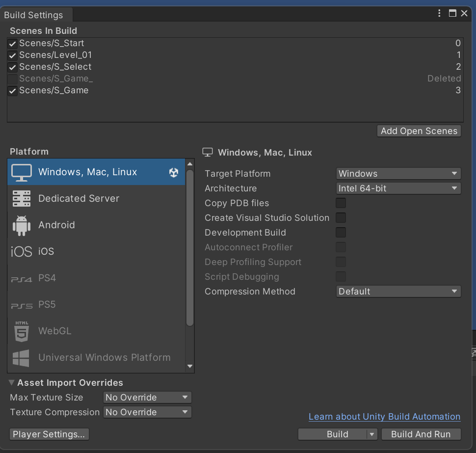Viewport: 476px width, 453px height.
Task: Click the platform list scroll down arrow
Action: (x=190, y=366)
